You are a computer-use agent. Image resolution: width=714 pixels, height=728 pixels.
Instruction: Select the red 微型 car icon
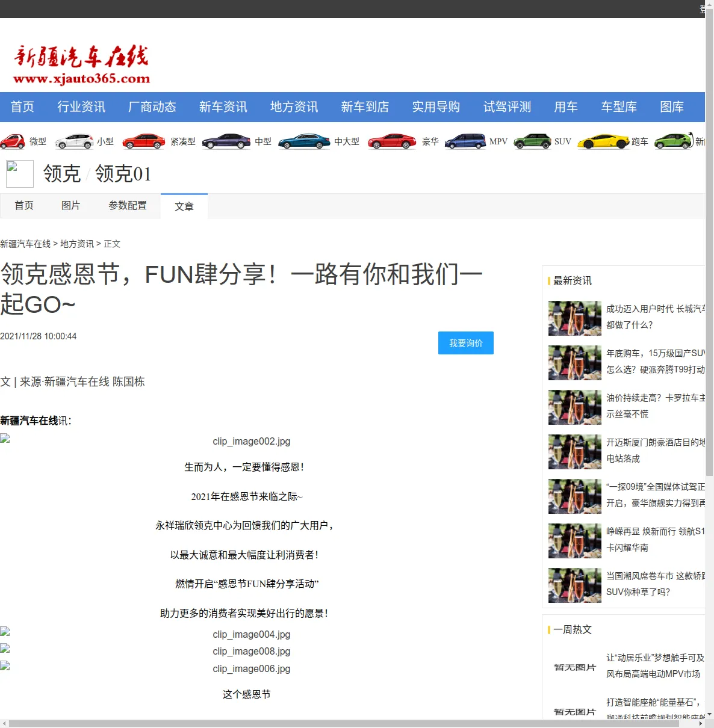point(13,141)
